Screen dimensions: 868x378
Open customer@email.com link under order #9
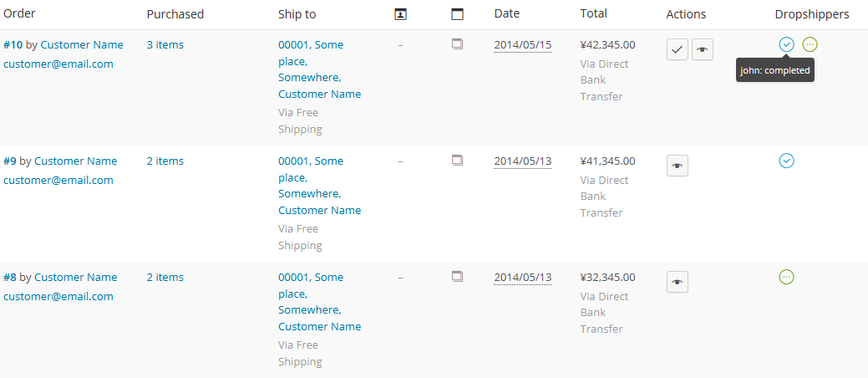58,180
